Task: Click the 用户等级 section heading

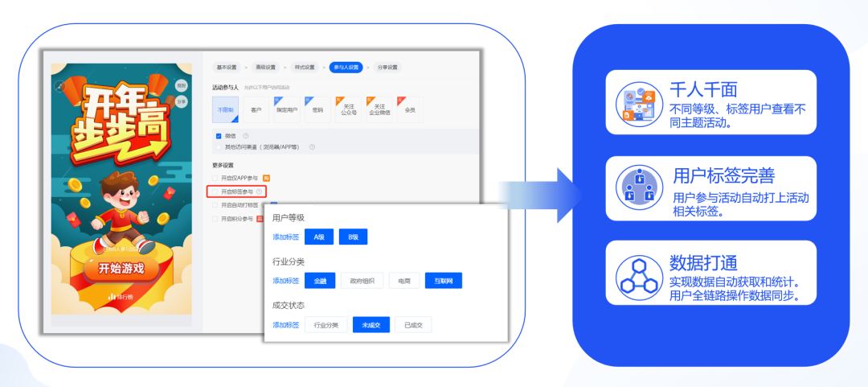Action: click(x=289, y=218)
